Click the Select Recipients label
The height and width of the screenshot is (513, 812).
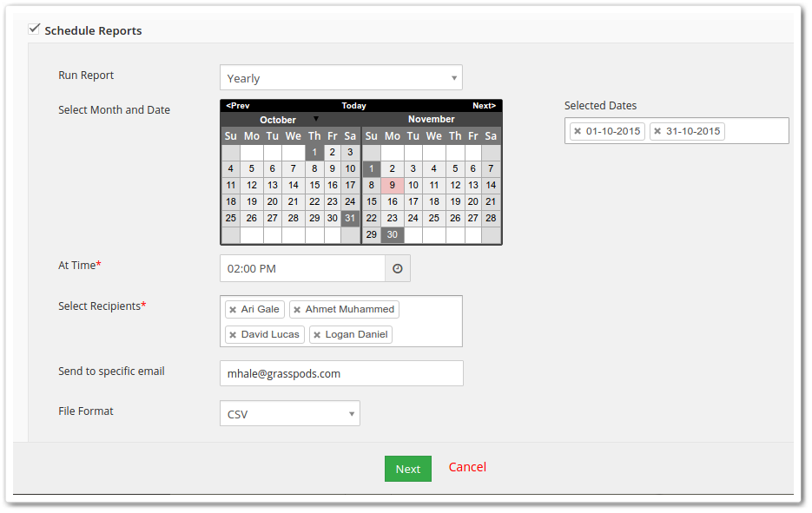(102, 306)
